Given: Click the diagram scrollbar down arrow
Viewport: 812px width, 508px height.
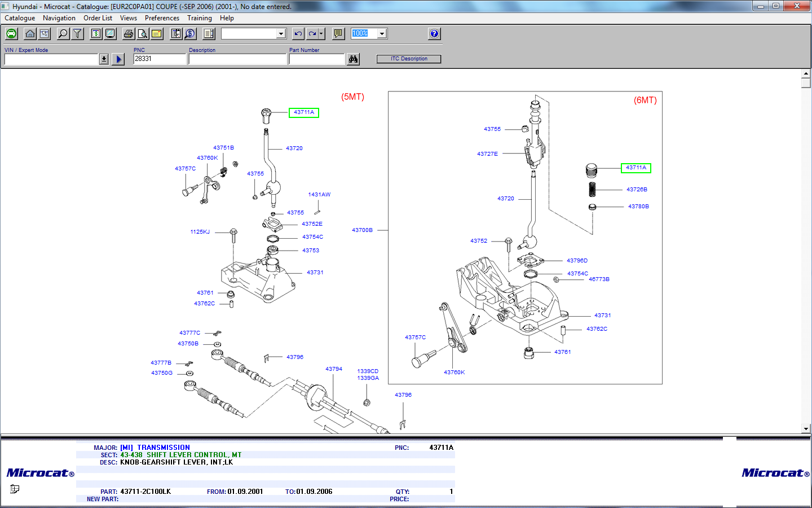Looking at the screenshot, I should click(806, 429).
